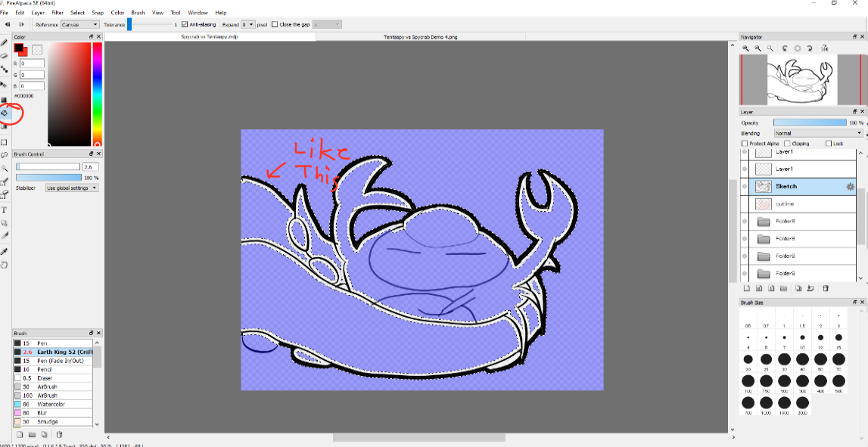The image size is (868, 447).
Task: Click the foreground black color swatch
Action: click(19, 48)
